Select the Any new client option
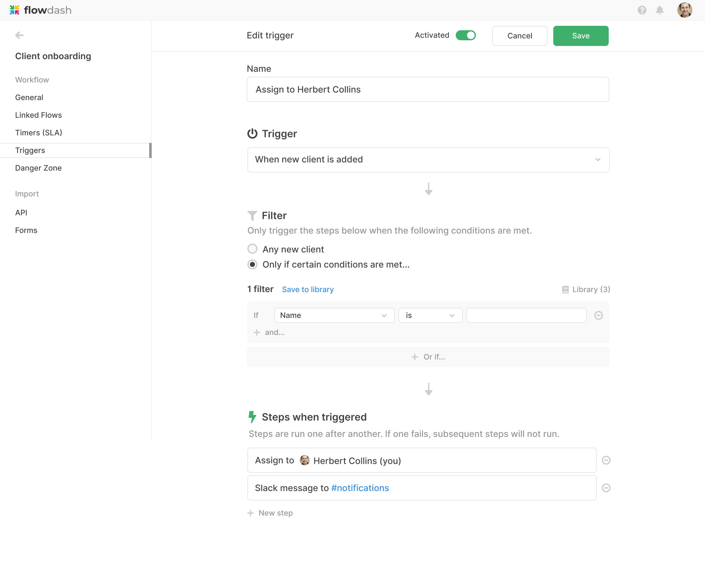 click(x=252, y=249)
